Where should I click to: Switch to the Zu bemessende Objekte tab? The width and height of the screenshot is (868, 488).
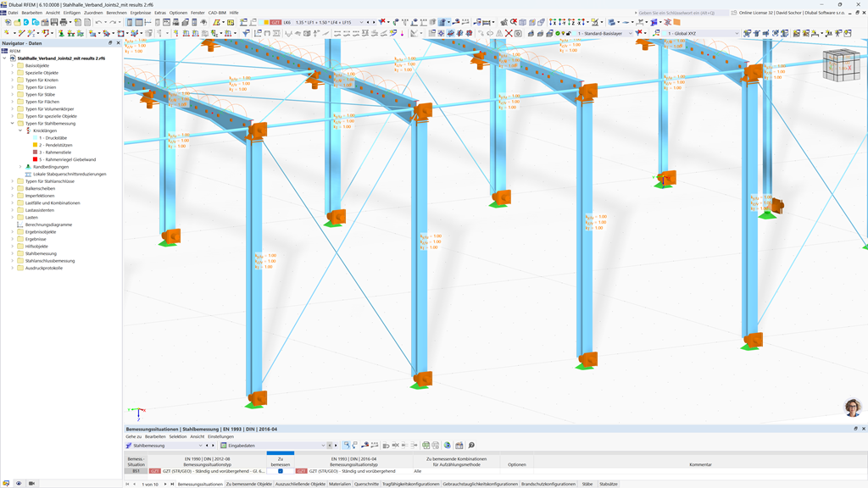(249, 484)
